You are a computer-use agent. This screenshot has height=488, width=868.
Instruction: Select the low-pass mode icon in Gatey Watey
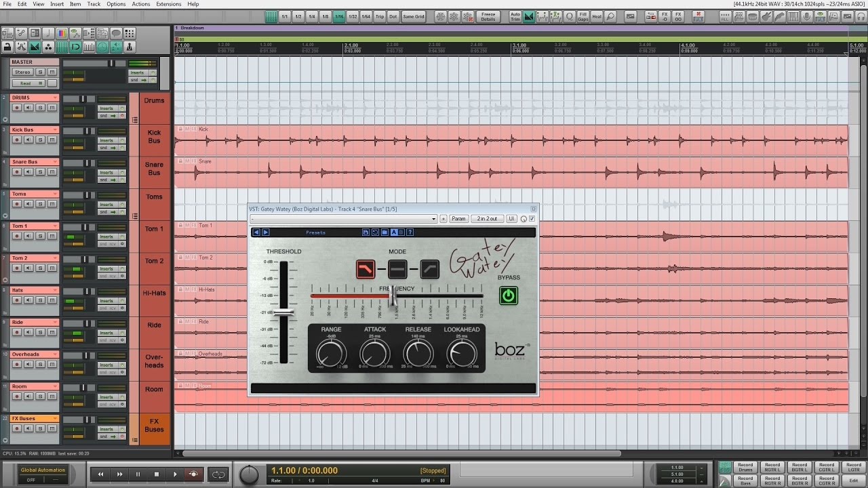(x=366, y=270)
